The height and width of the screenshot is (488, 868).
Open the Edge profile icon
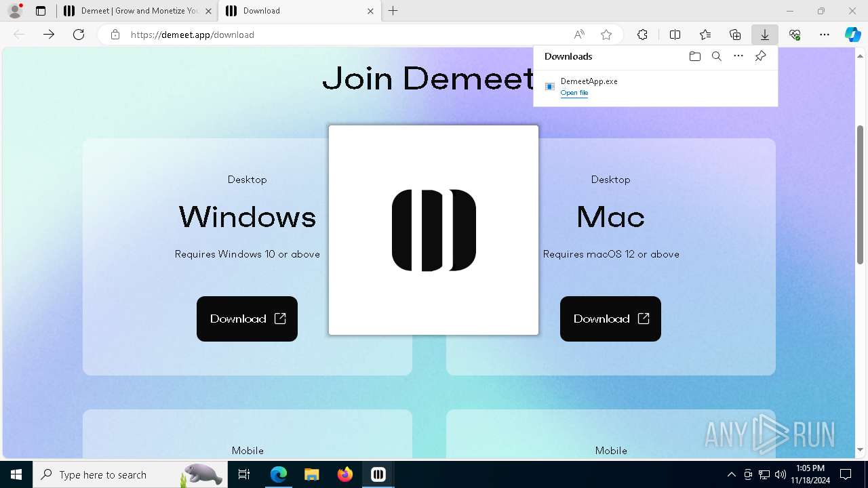click(15, 11)
